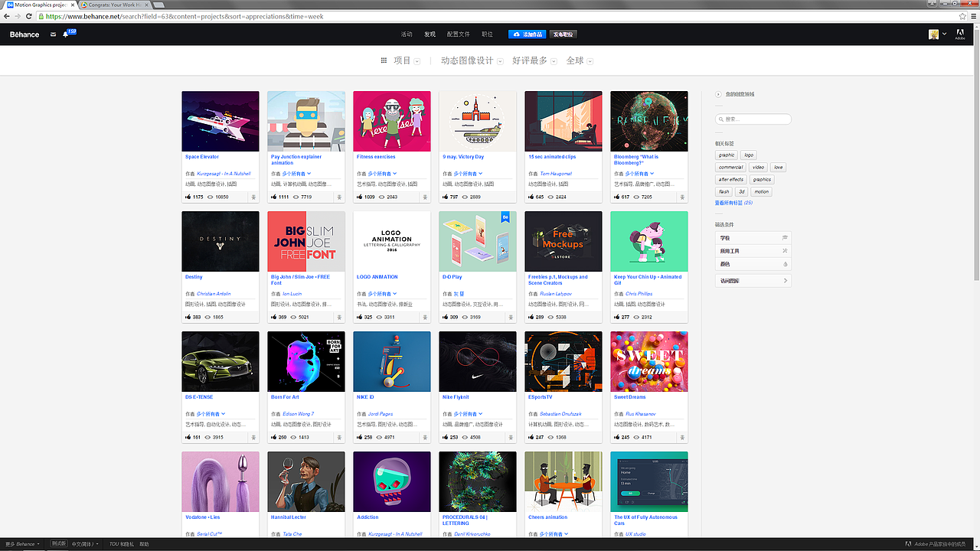
Task: Open author Tom Haugomat link
Action: click(556, 174)
